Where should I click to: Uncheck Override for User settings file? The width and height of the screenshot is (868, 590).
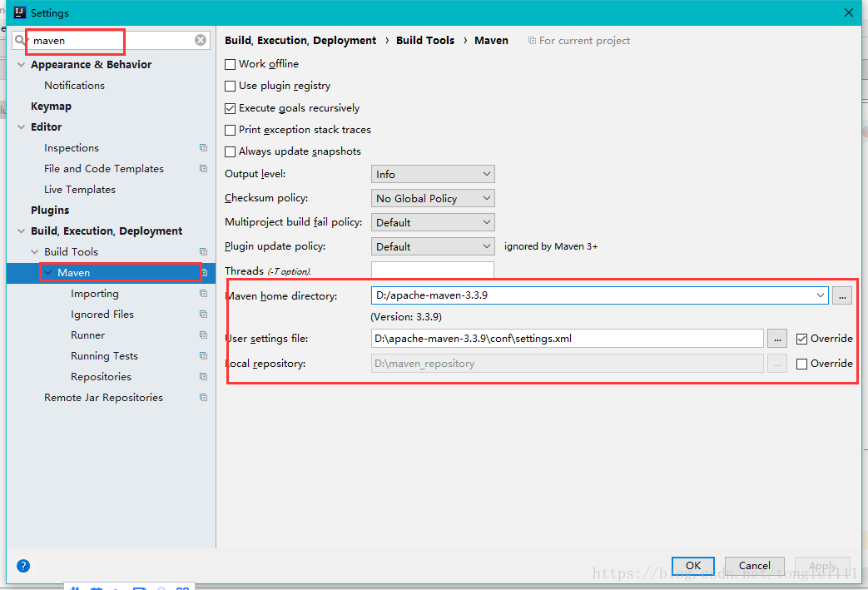[x=801, y=339]
